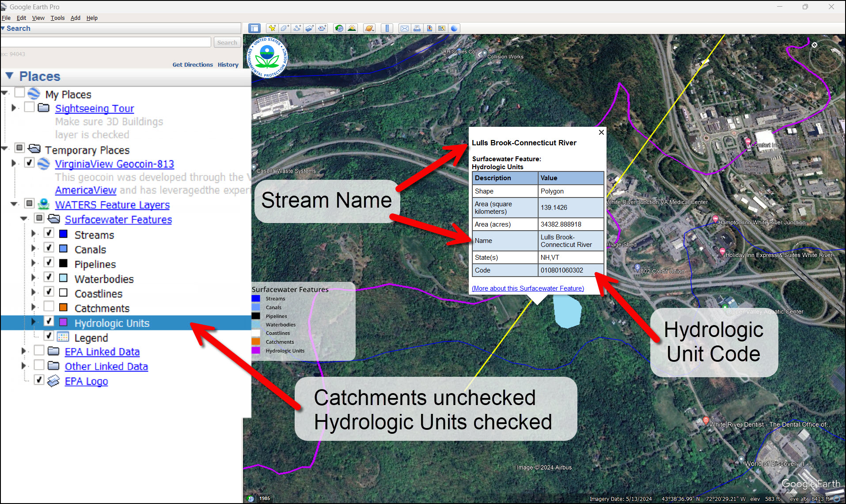This screenshot has height=504, width=846.
Task: Expand the Streams tree node
Action: (34, 234)
